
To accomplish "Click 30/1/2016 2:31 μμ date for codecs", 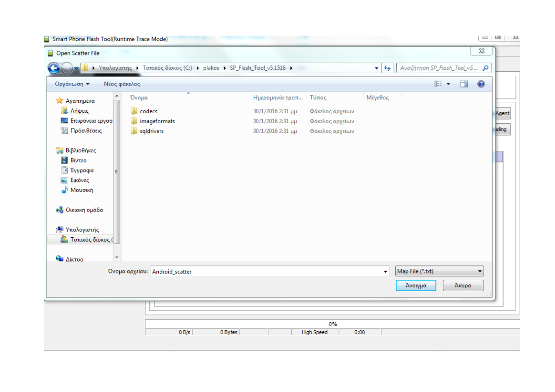I will point(275,111).
